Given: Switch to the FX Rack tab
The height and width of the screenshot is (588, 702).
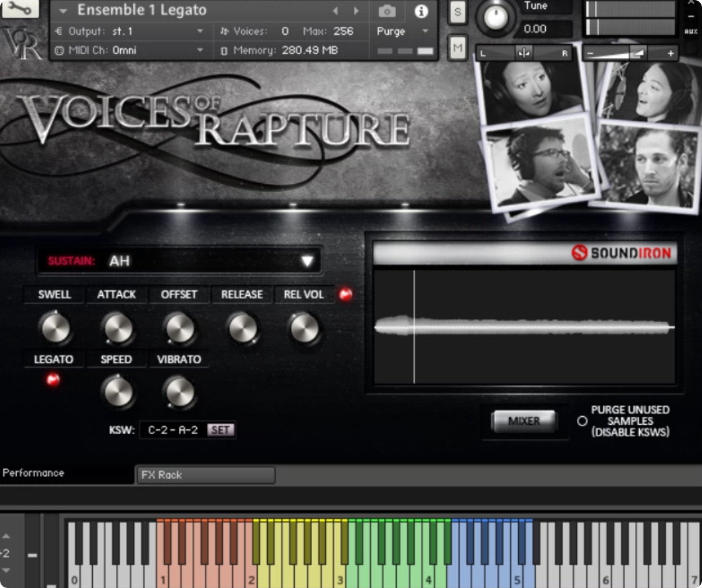Looking at the screenshot, I should click(206, 475).
